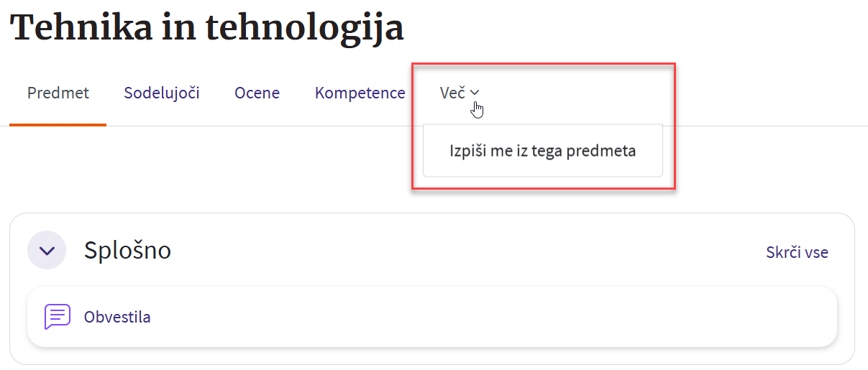Open the Sodelujoči tab
This screenshot has width=868, height=370.
(x=161, y=93)
